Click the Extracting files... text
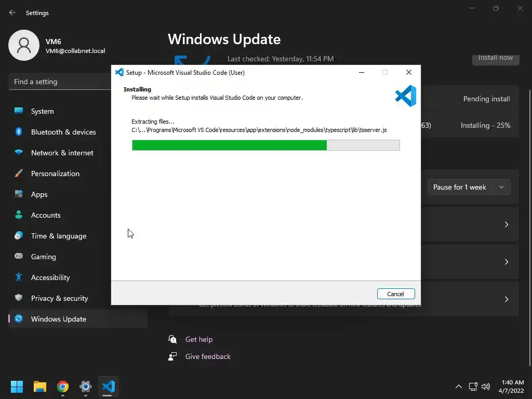Viewport: 532px width, 399px height. [153, 122]
